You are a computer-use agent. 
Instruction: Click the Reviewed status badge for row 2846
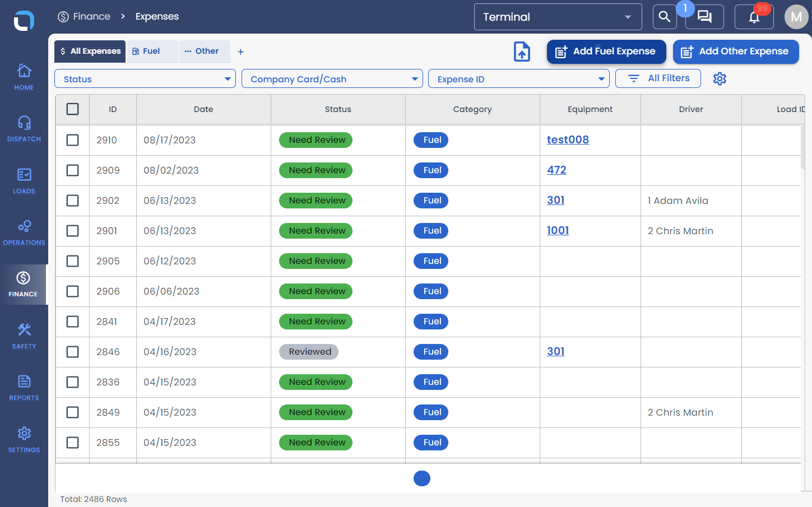309,352
